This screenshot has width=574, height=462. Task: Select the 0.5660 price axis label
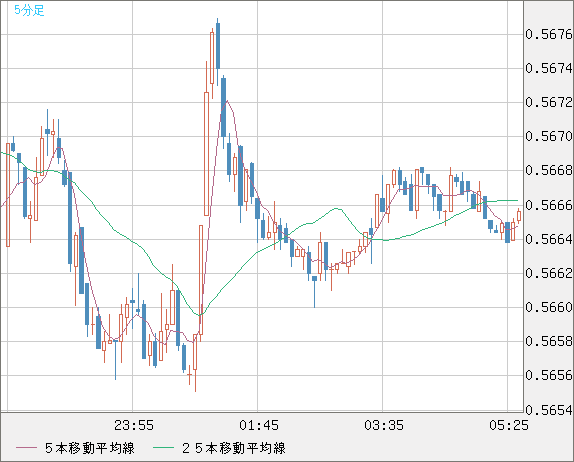549,307
